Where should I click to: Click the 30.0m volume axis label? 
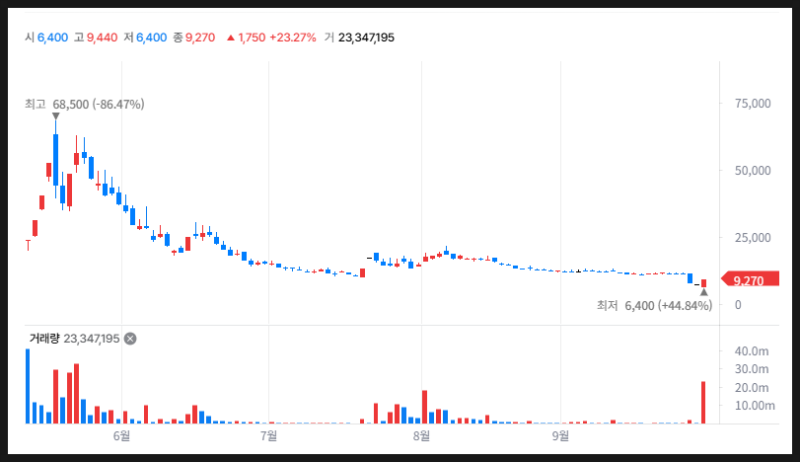[752, 369]
